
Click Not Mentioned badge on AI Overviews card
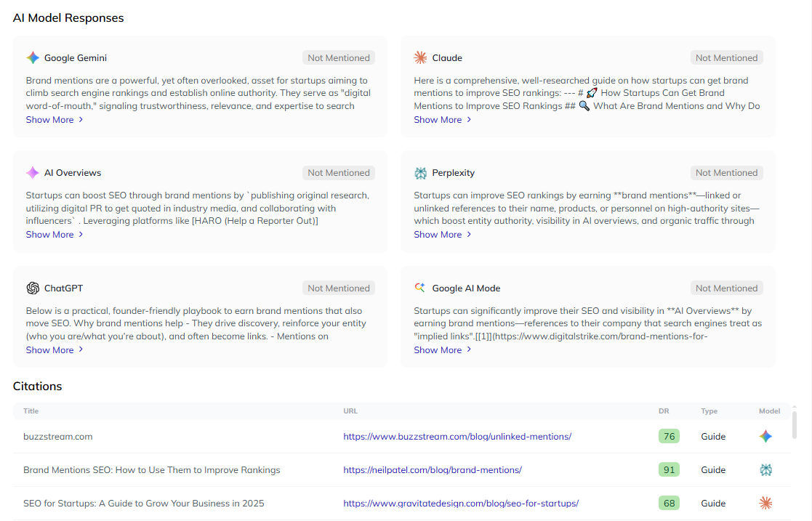[339, 173]
